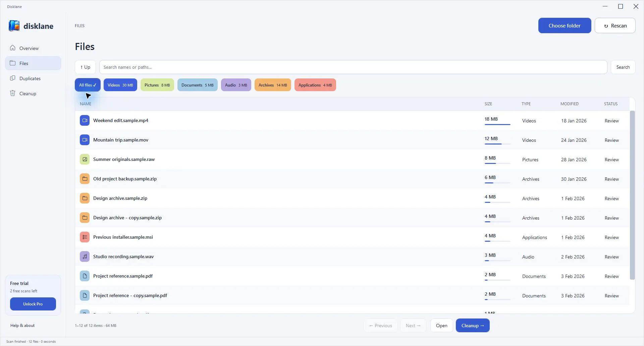The height and width of the screenshot is (346, 644).
Task: Sort by the MODIFIED column header
Action: point(569,104)
